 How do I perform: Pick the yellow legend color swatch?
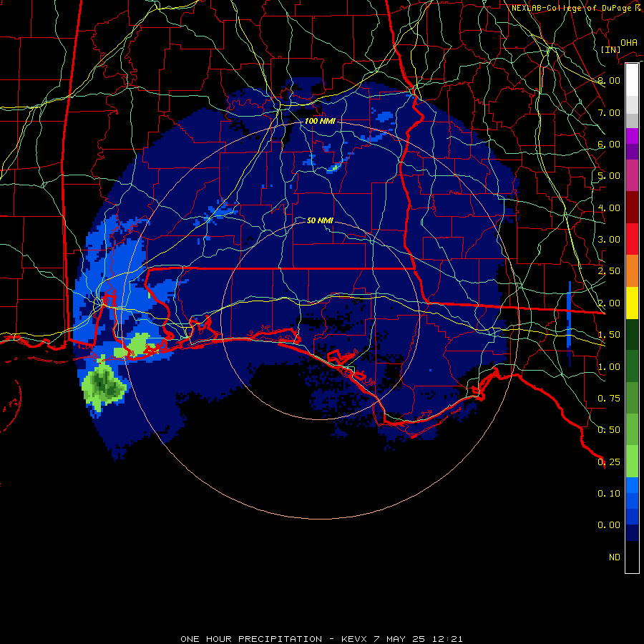(632, 303)
